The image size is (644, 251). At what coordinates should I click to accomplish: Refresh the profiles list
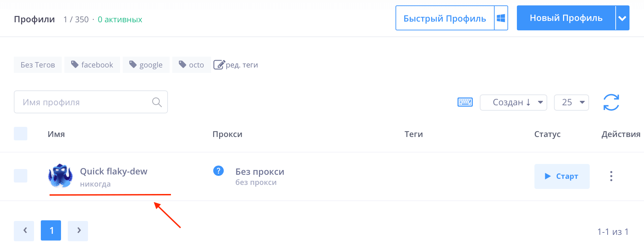611,102
